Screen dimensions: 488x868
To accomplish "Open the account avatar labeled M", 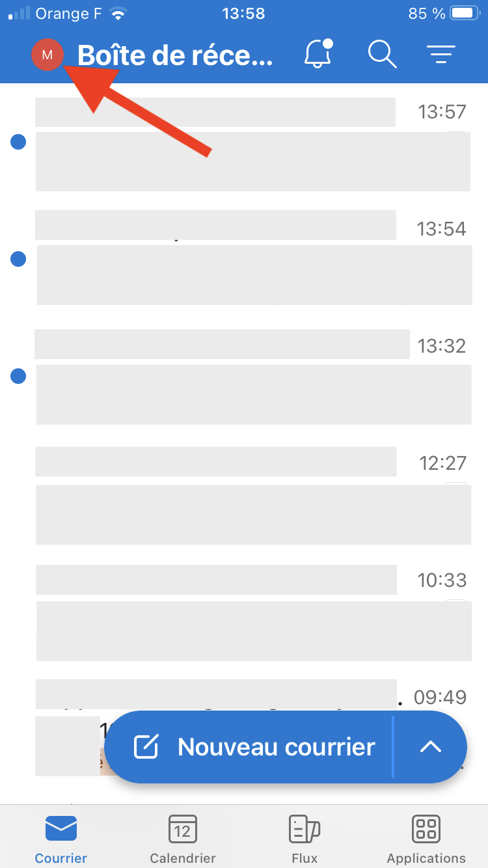I will (47, 55).
